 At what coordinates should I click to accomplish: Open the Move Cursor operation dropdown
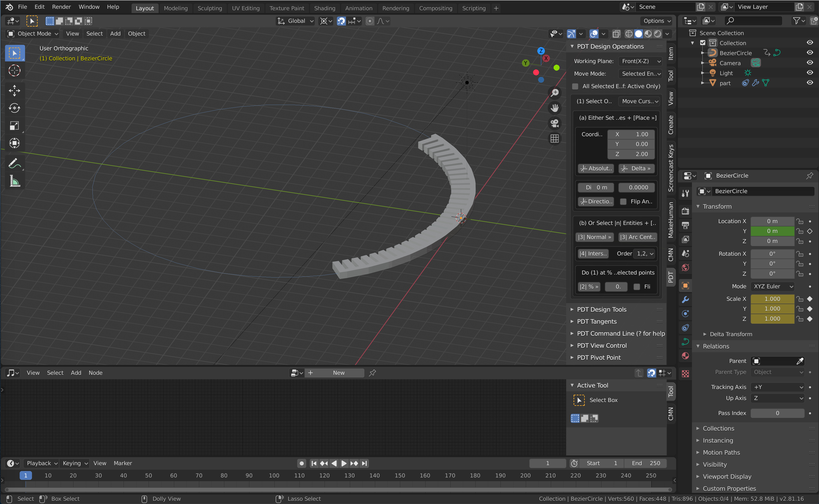point(639,101)
